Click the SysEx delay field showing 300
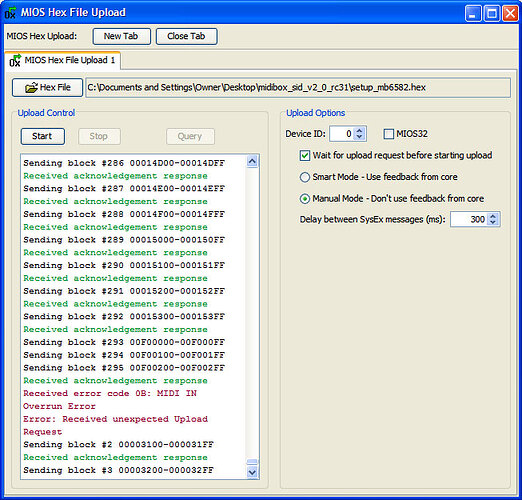Image resolution: width=522 pixels, height=500 pixels. (x=469, y=220)
